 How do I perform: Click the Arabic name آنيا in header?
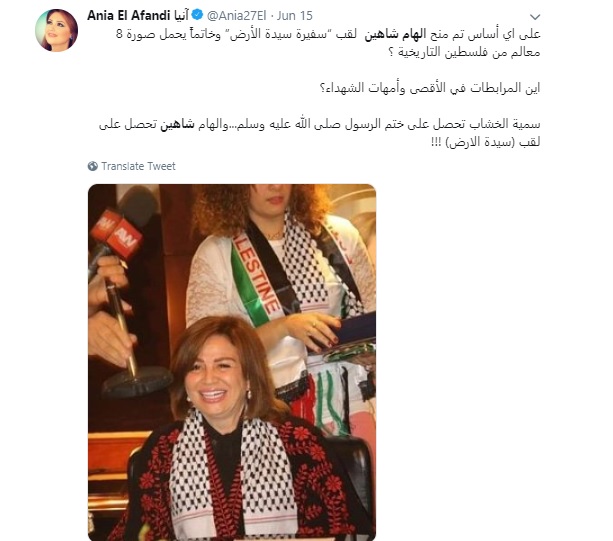181,16
